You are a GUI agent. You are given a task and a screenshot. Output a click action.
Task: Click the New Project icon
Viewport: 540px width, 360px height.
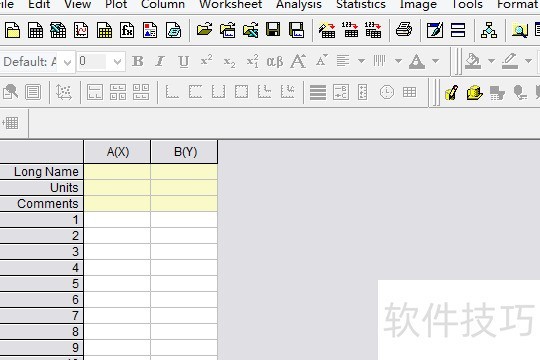(12, 30)
